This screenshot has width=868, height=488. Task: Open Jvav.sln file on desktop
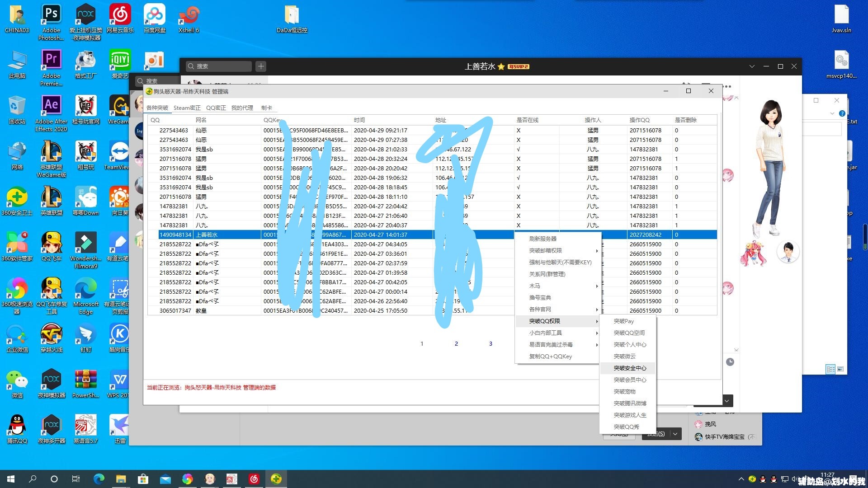pyautogui.click(x=841, y=18)
